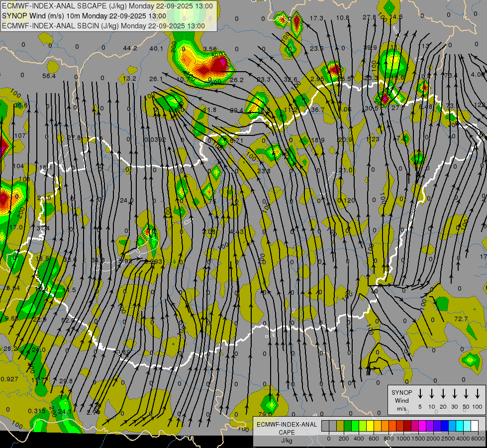
Task: Click the 2500 tick label in CAPE legend
Action: [448, 439]
